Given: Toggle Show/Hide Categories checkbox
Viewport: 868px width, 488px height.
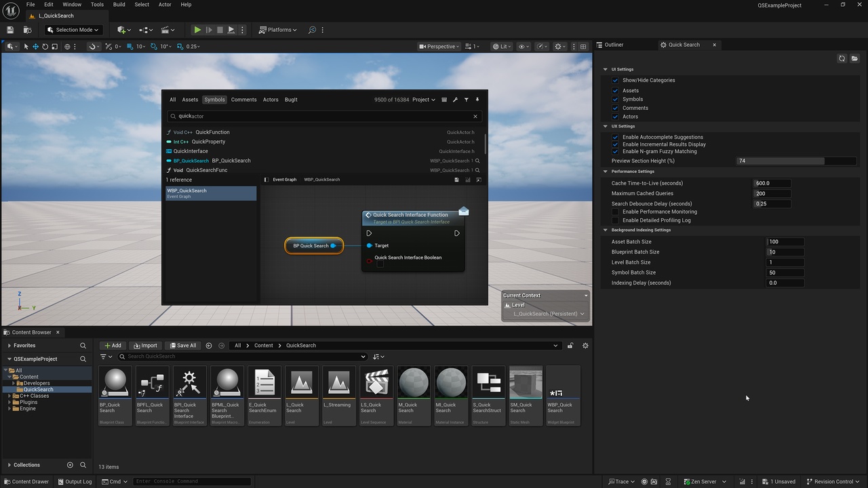Looking at the screenshot, I should [615, 80].
